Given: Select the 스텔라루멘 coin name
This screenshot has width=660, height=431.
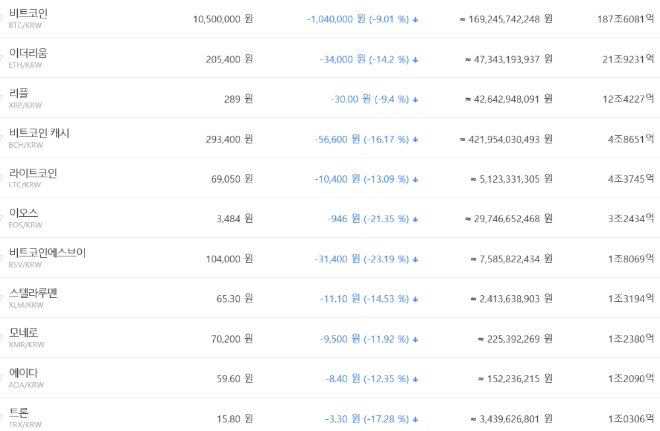Looking at the screenshot, I should click(x=33, y=293).
